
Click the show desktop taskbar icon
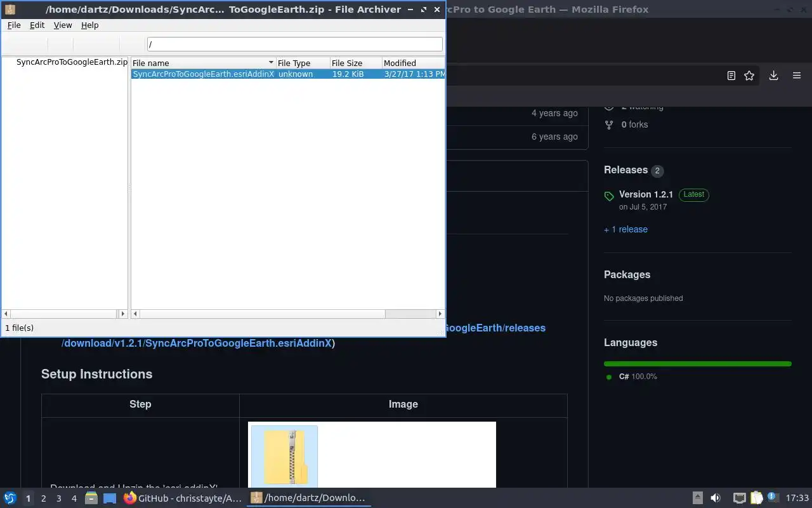110,498
